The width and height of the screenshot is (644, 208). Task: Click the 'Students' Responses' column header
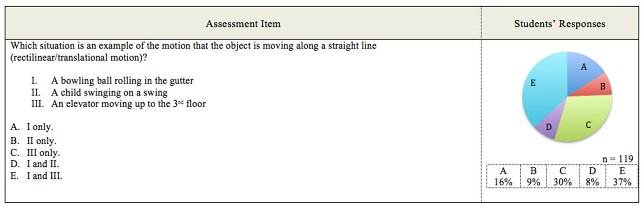click(559, 24)
